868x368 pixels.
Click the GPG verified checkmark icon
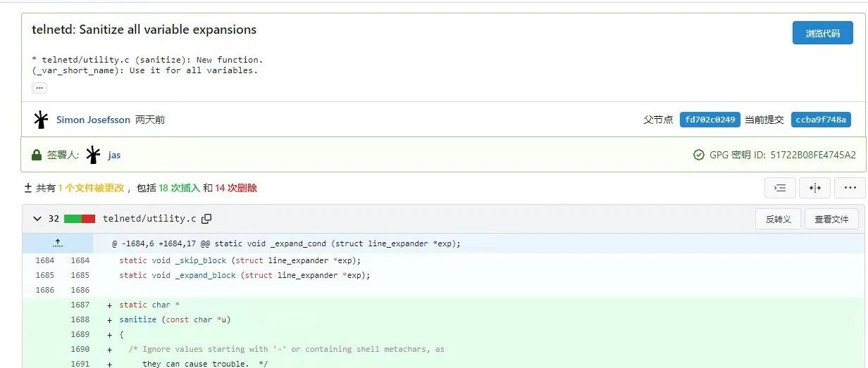pyautogui.click(x=699, y=155)
